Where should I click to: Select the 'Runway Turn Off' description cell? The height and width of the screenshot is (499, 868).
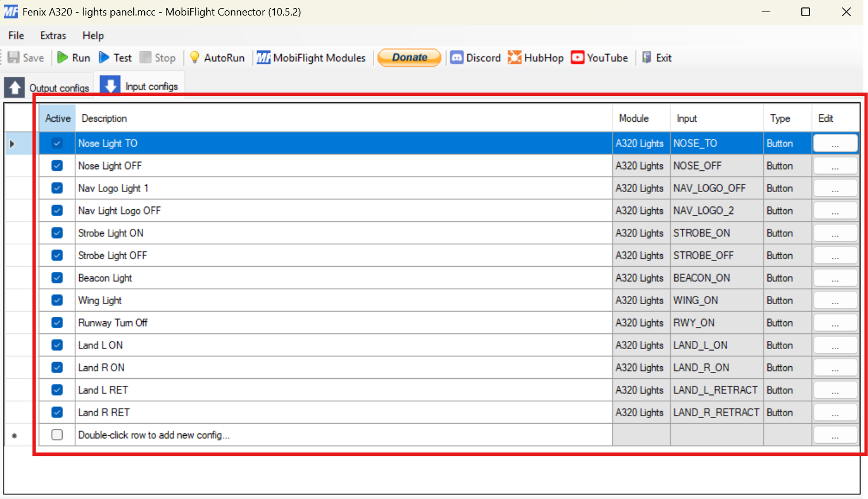(x=344, y=323)
